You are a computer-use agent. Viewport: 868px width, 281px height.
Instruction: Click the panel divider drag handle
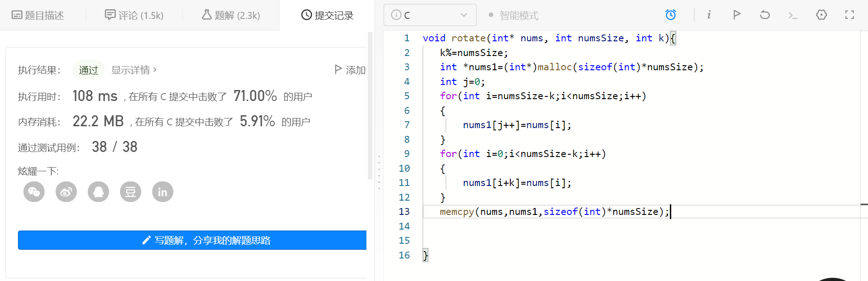[379, 172]
